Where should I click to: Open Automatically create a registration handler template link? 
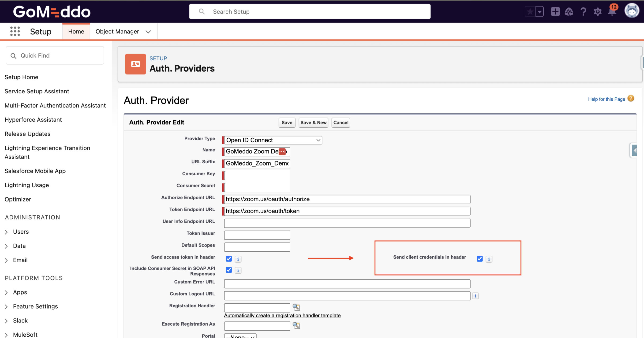pyautogui.click(x=282, y=316)
